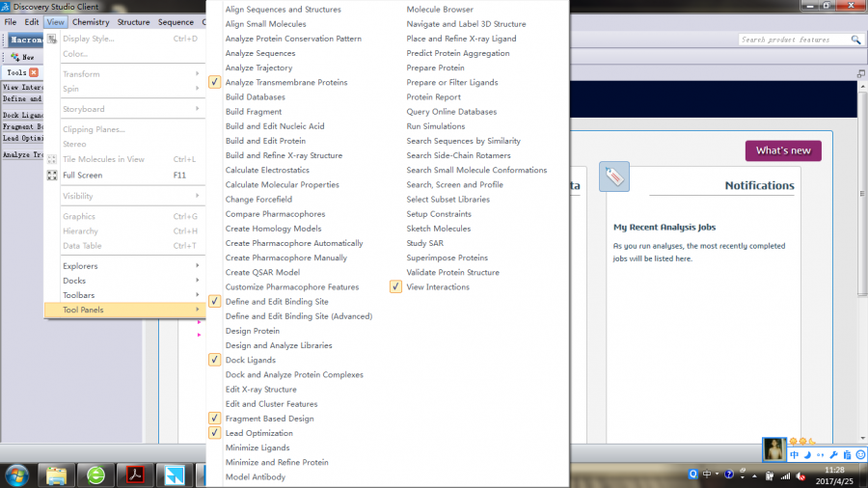Screen dimensions: 868x488
Task: Select Design Protein panel
Action: coord(253,331)
